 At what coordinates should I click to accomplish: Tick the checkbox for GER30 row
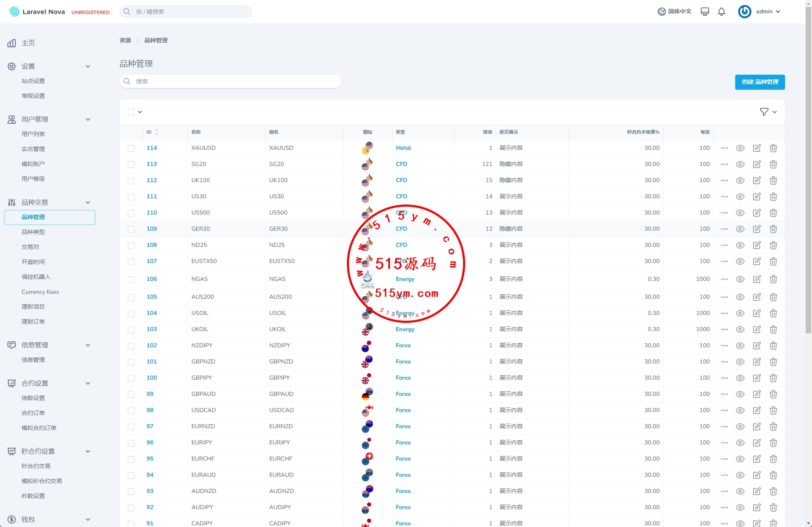click(131, 229)
